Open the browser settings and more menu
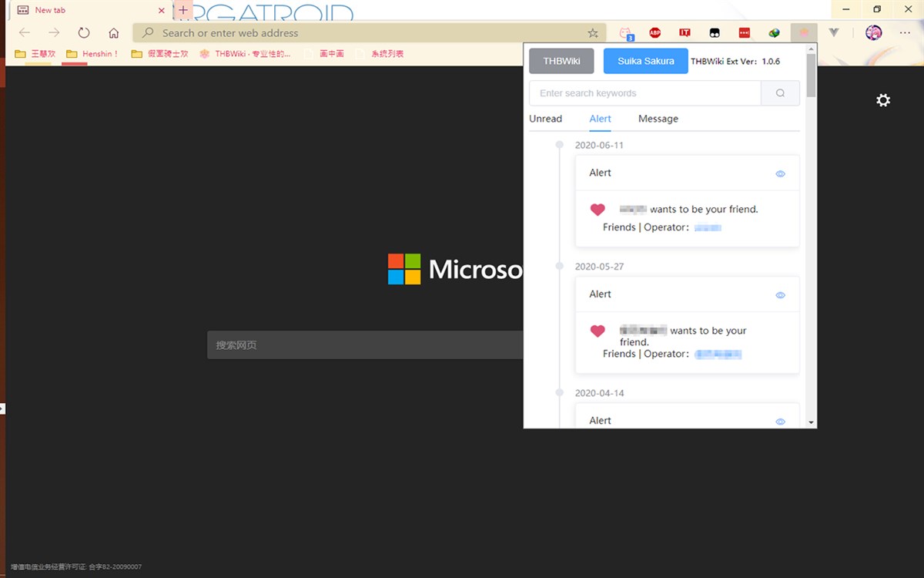The image size is (924, 578). [x=904, y=33]
